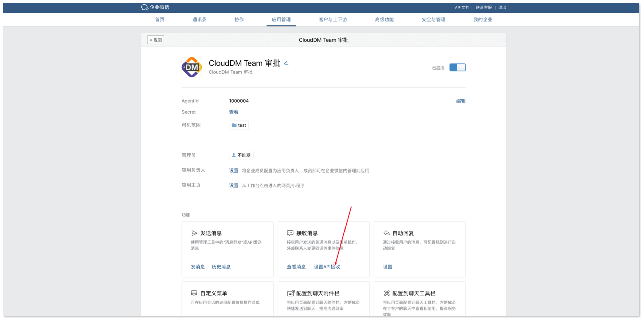Switch to the 通讯录 tab

[199, 19]
